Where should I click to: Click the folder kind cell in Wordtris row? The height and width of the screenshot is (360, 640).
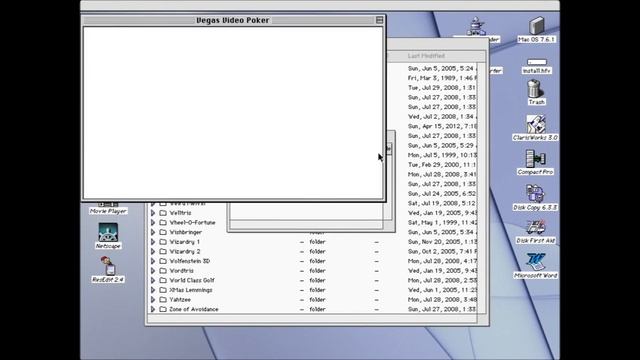[x=317, y=271]
